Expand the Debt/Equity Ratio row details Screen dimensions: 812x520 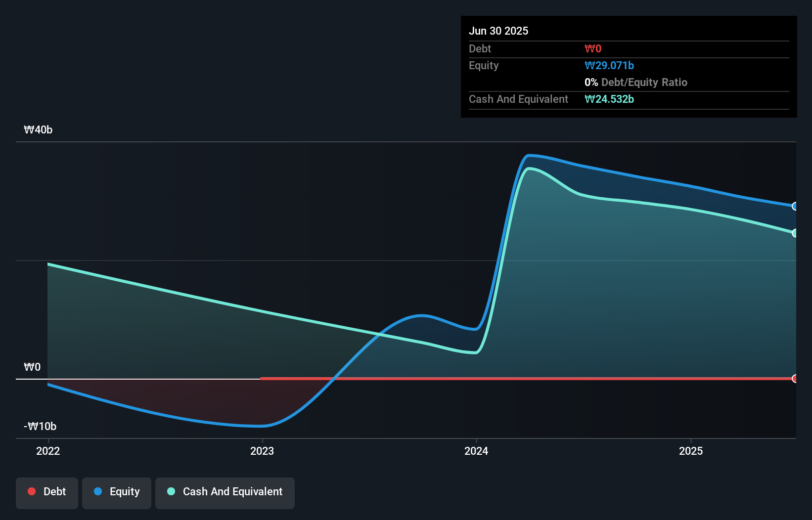pyautogui.click(x=636, y=82)
